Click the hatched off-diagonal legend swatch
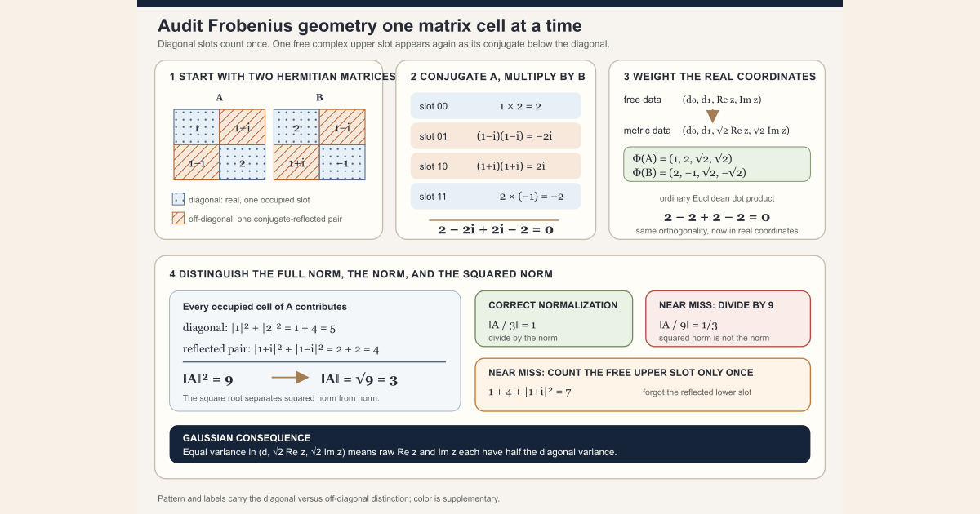This screenshot has height=514, width=980. coord(178,219)
